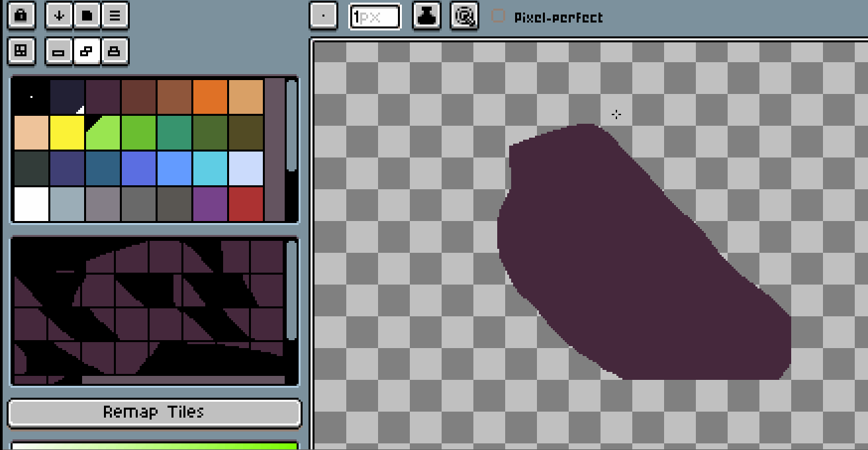
Task: Select the lock palette icon
Action: 21,15
